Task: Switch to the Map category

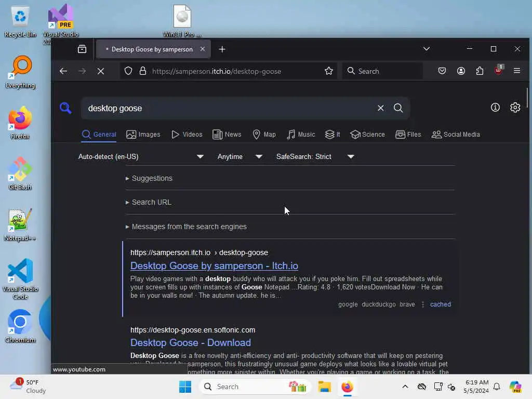Action: pos(264,135)
